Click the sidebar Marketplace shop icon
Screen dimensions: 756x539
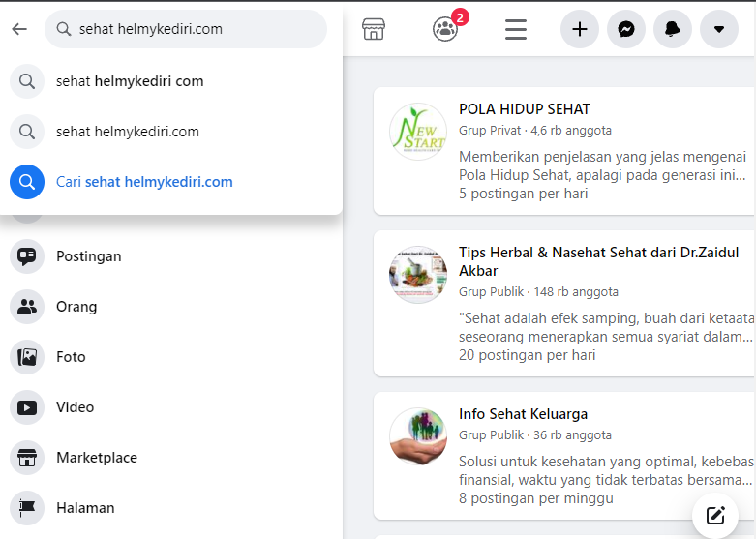[27, 458]
